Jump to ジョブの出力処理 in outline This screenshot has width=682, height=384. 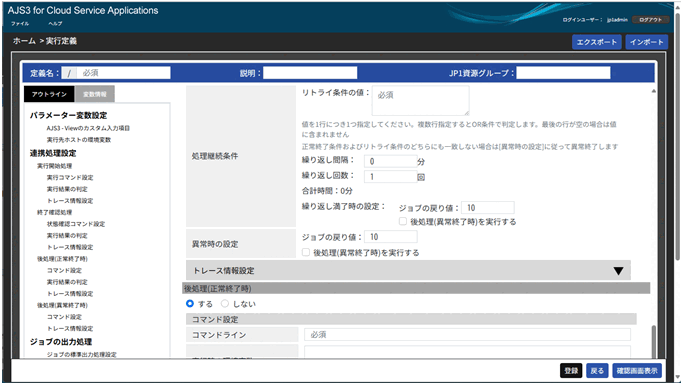pos(60,342)
